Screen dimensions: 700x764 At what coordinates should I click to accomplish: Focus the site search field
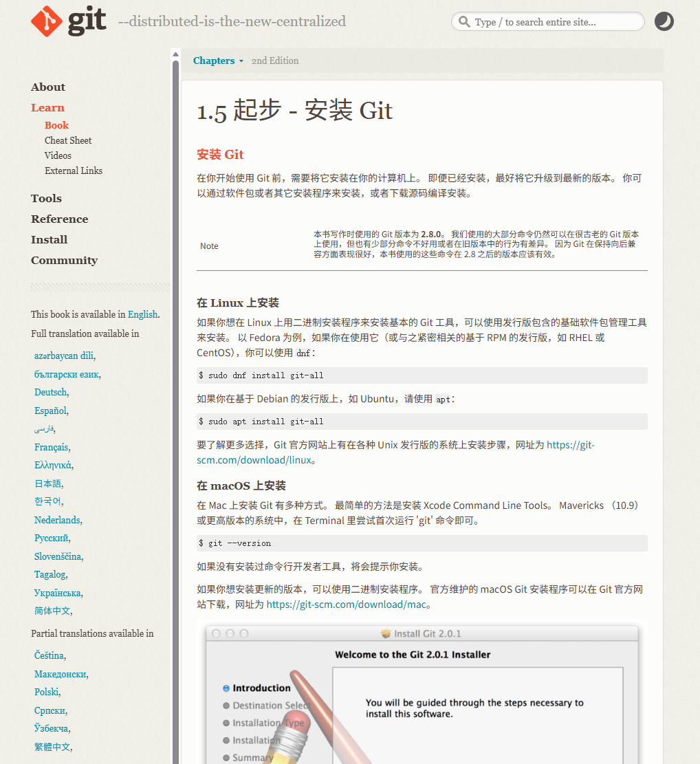click(x=547, y=21)
